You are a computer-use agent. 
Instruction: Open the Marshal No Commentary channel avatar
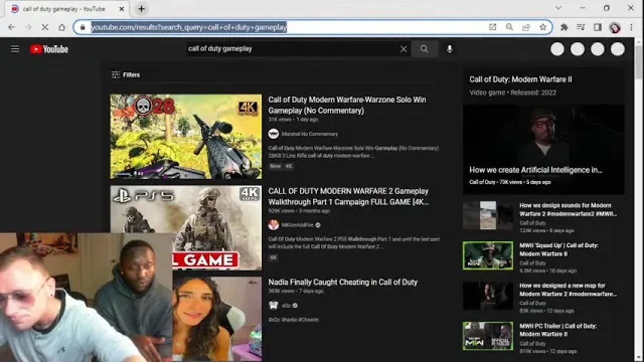[273, 134]
